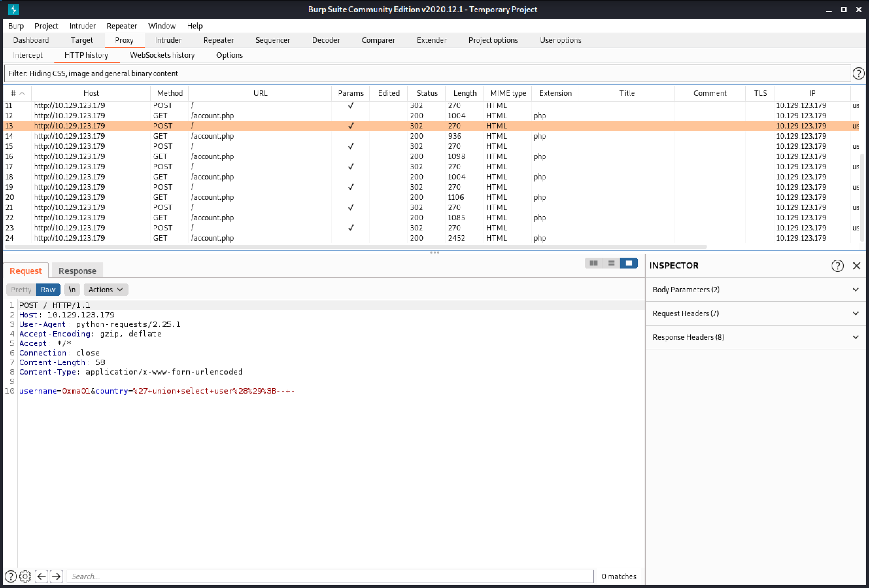The height and width of the screenshot is (588, 869).
Task: Switch to side-by-side request/response layout icon
Action: pyautogui.click(x=593, y=263)
